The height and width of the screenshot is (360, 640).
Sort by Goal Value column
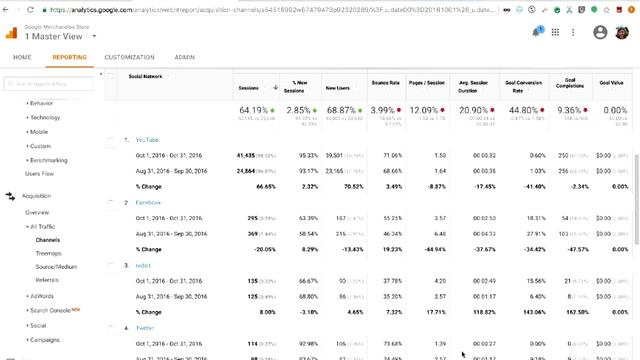[x=611, y=83]
